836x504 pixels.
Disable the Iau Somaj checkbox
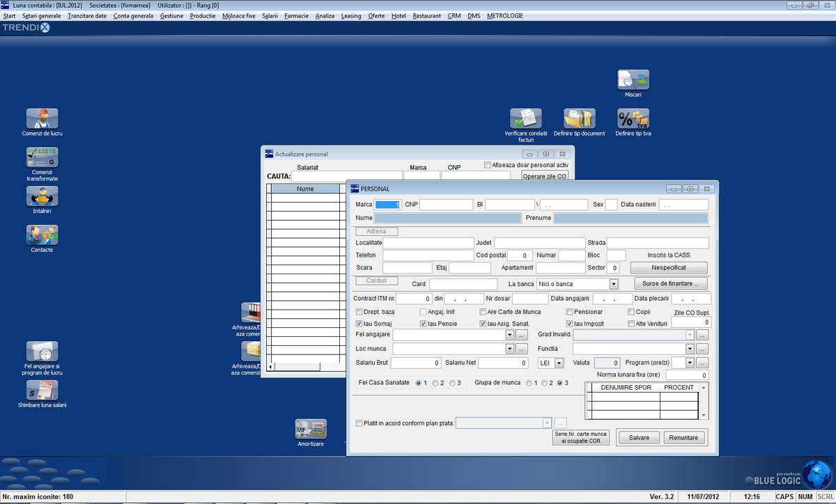pos(358,323)
